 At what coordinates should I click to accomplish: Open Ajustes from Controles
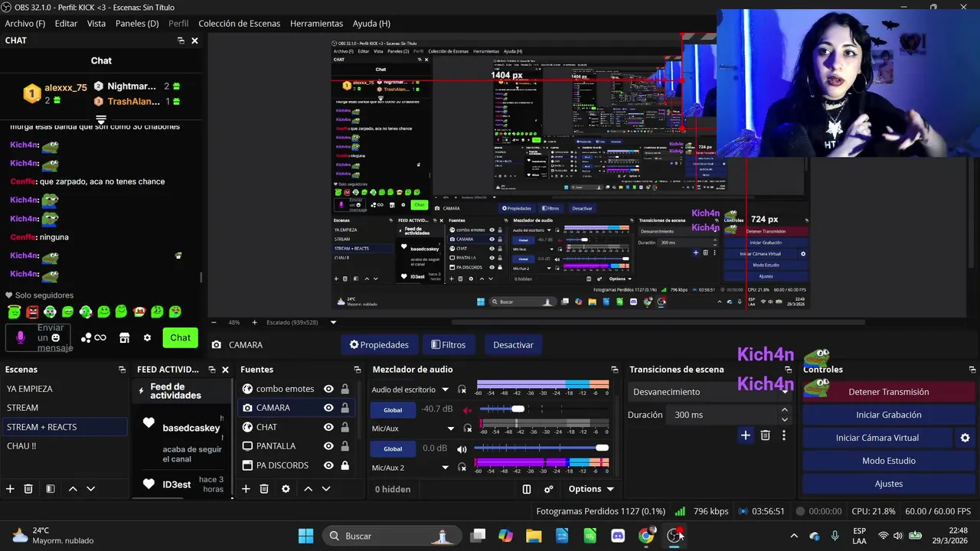pos(888,484)
